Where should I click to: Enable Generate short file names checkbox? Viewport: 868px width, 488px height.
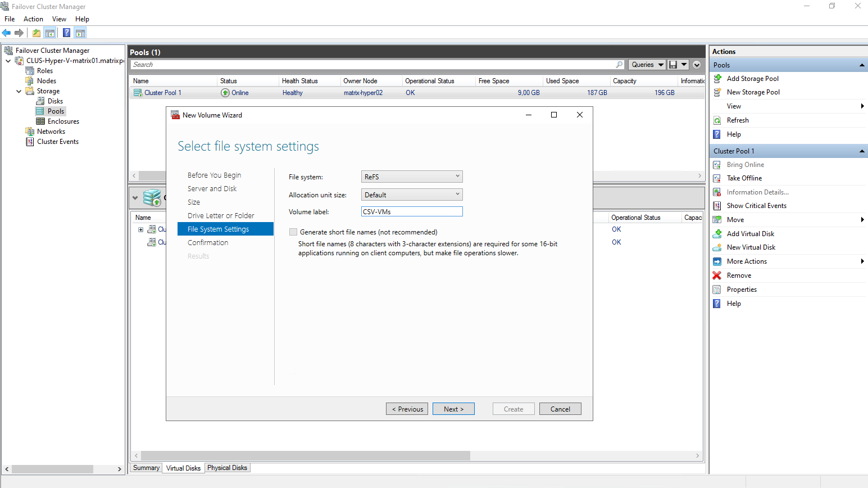tap(293, 232)
